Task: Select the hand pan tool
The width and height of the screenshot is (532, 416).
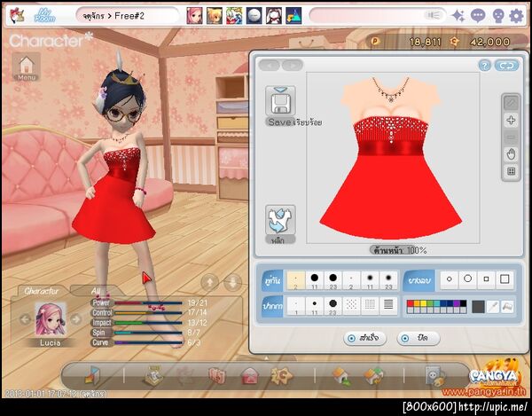Action: [x=511, y=154]
